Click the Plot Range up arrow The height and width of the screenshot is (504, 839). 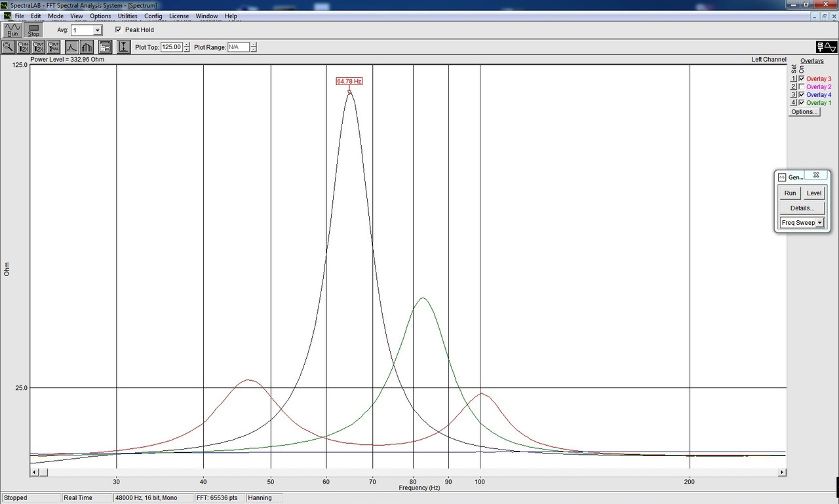point(254,45)
